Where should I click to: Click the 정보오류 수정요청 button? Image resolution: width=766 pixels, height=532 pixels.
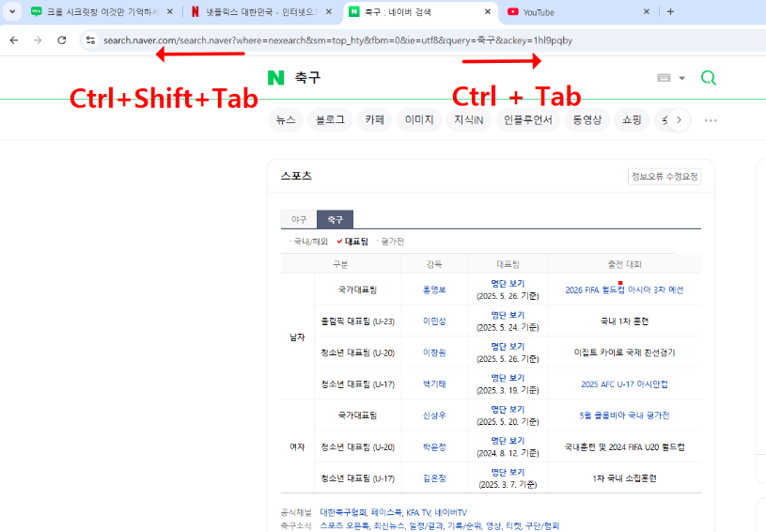tap(664, 177)
